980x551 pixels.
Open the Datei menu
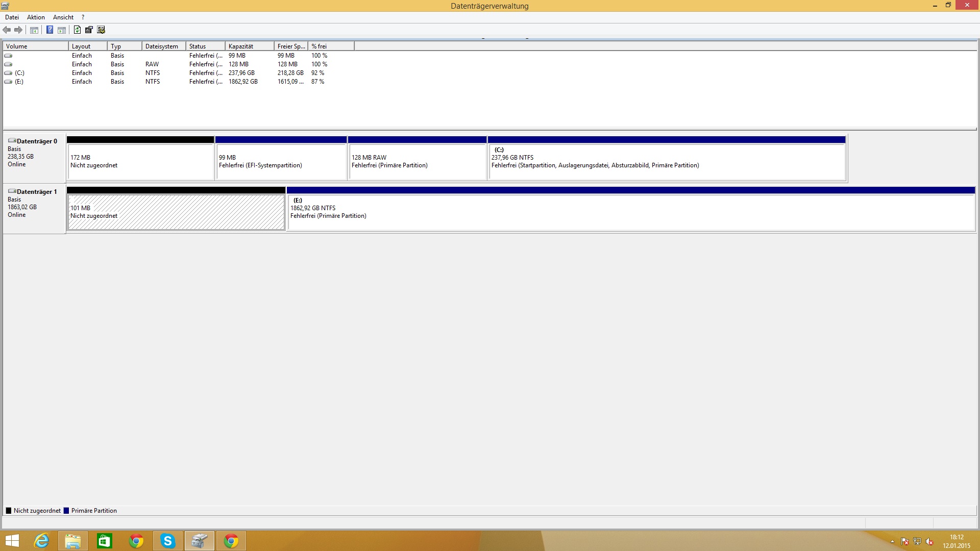pos(12,17)
